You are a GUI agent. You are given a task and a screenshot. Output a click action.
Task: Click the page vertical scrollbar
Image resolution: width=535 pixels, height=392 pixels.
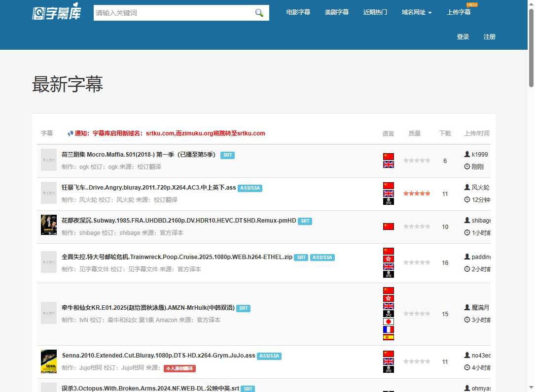[x=531, y=48]
